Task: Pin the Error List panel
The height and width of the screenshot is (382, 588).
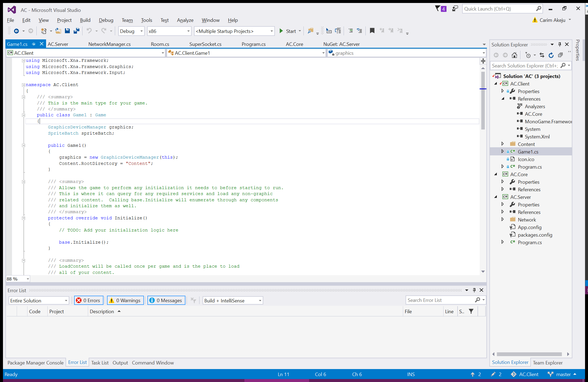Action: pyautogui.click(x=474, y=290)
